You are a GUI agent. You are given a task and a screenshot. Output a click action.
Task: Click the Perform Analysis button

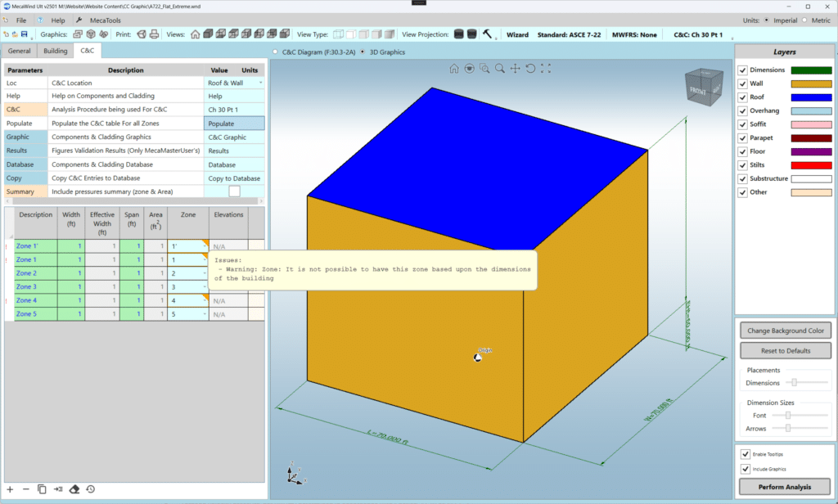click(x=785, y=487)
